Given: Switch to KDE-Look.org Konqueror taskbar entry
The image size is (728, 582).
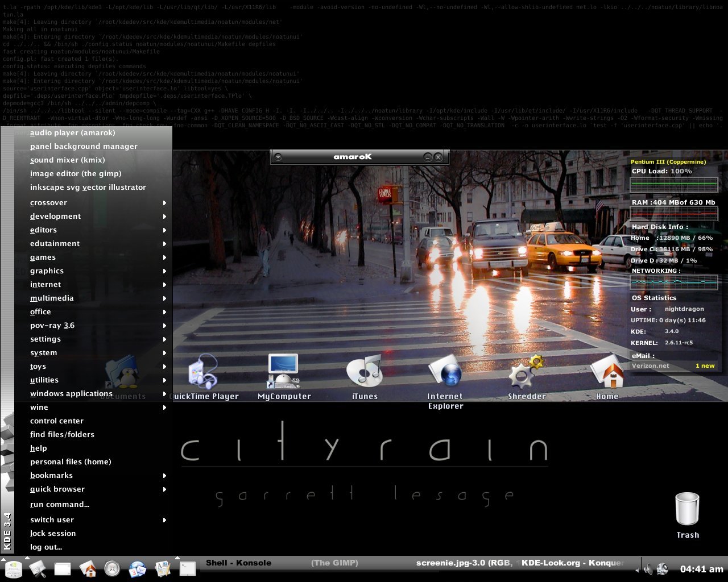Looking at the screenshot, I should 572,563.
